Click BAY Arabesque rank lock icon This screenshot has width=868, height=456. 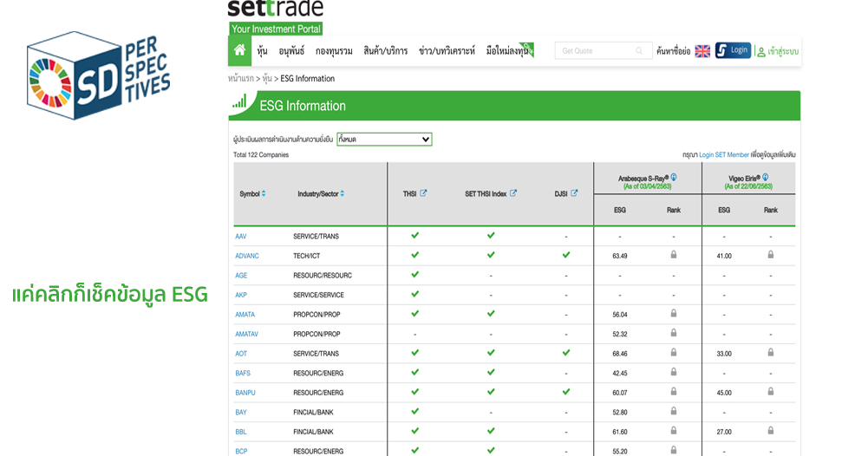pyautogui.click(x=674, y=411)
